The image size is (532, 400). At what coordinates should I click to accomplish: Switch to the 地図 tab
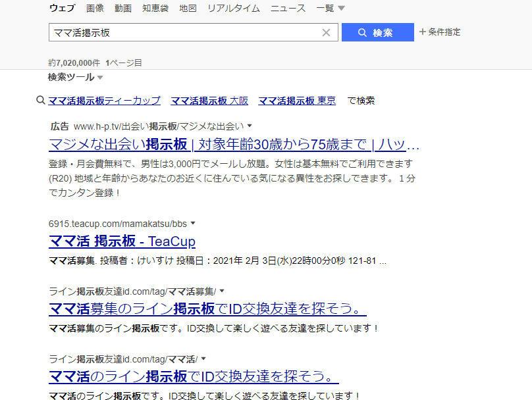188,8
